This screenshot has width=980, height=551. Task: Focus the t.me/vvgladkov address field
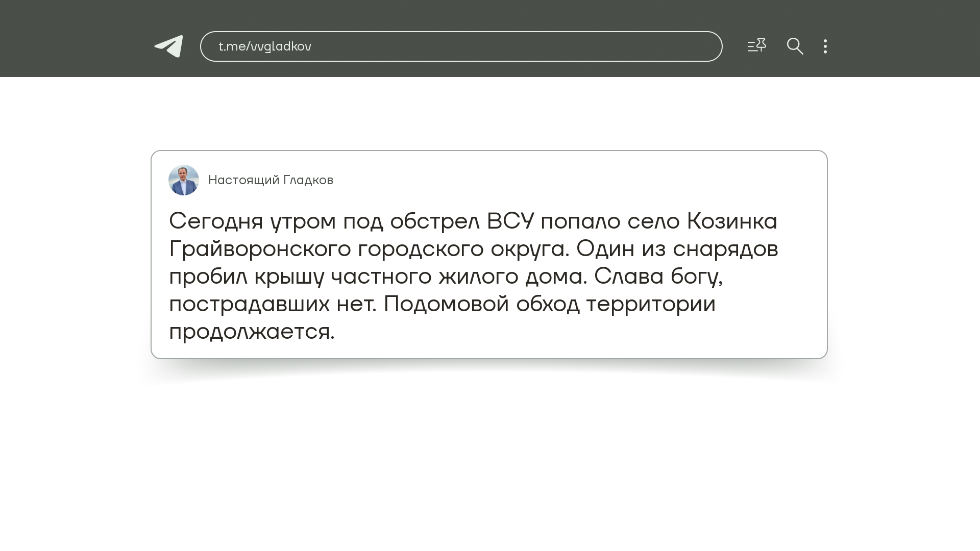click(265, 46)
